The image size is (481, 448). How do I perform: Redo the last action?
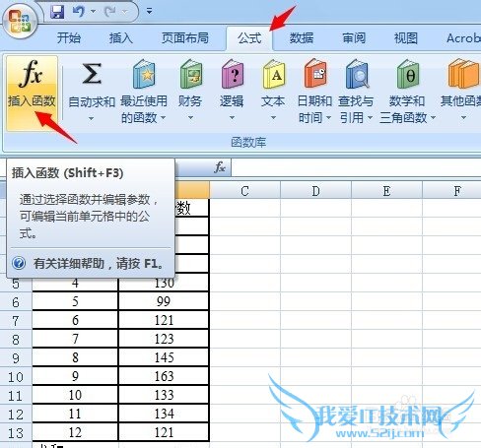110,12
